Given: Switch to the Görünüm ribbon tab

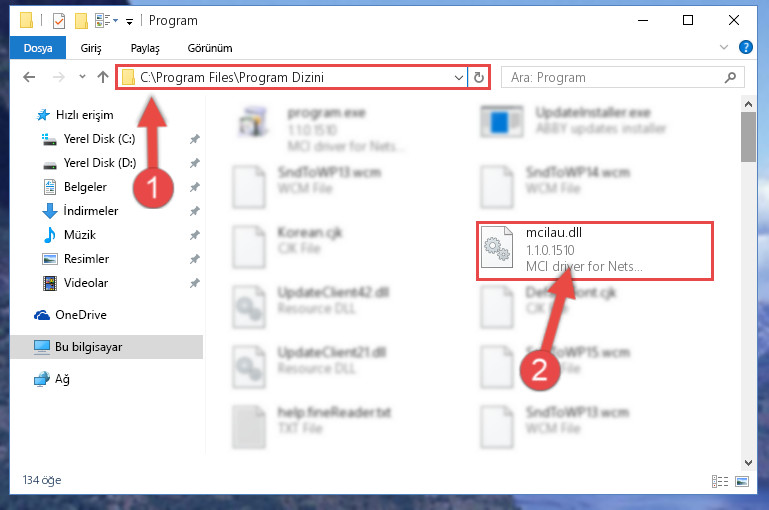Looking at the screenshot, I should [x=210, y=48].
